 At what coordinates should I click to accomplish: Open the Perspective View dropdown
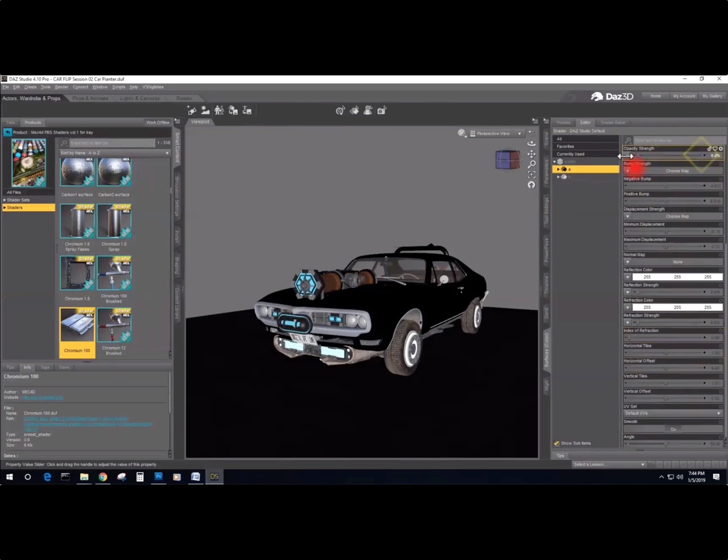point(496,133)
